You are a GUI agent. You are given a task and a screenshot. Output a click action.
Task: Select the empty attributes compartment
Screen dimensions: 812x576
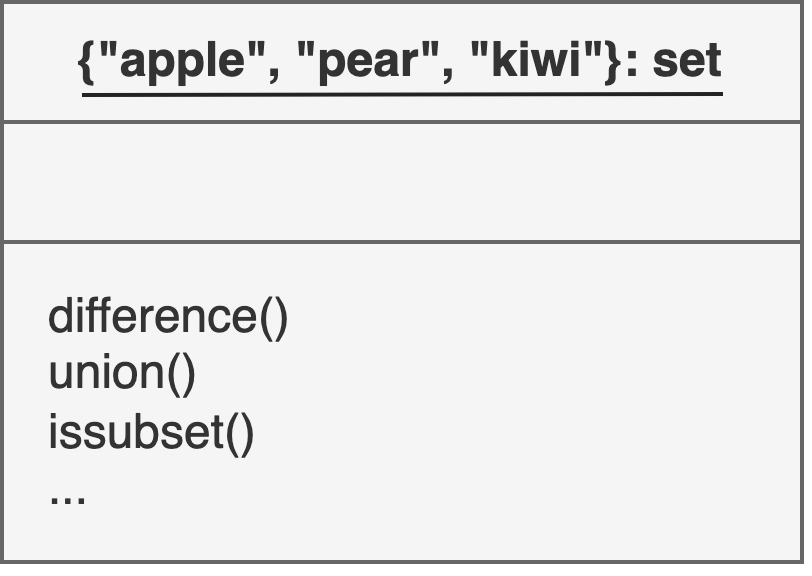402,182
